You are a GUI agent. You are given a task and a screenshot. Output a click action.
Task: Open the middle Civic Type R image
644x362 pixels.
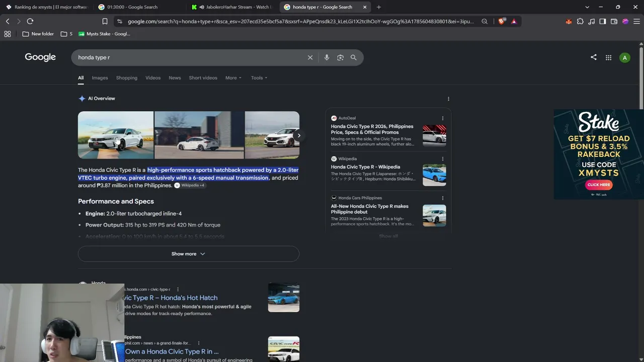199,135
